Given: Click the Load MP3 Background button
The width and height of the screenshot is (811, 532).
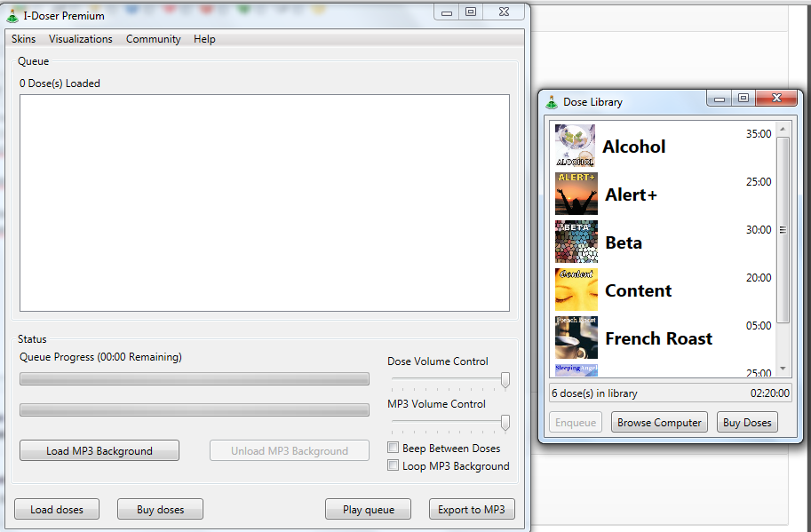Looking at the screenshot, I should [99, 450].
